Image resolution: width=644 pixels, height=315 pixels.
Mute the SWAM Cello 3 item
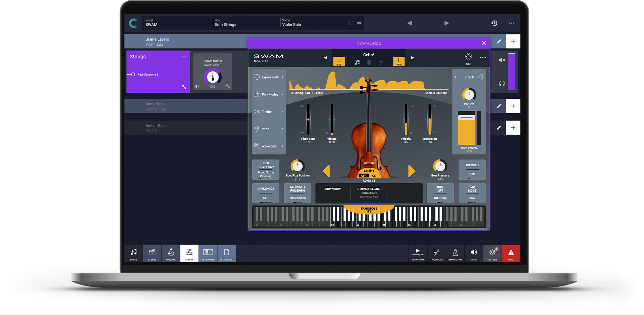197,87
